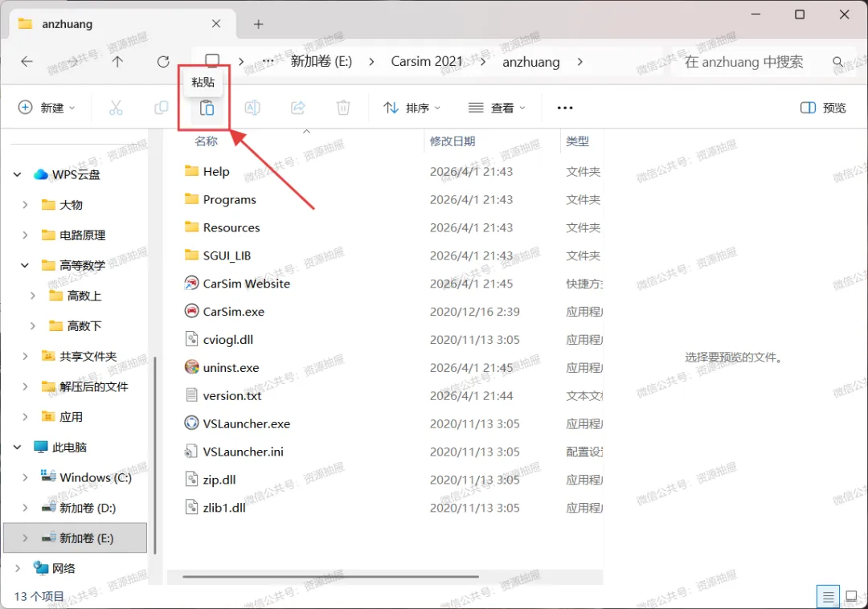Select 共享文件夹 in navigation pane
Screen dimensions: 868x609
click(x=76, y=356)
